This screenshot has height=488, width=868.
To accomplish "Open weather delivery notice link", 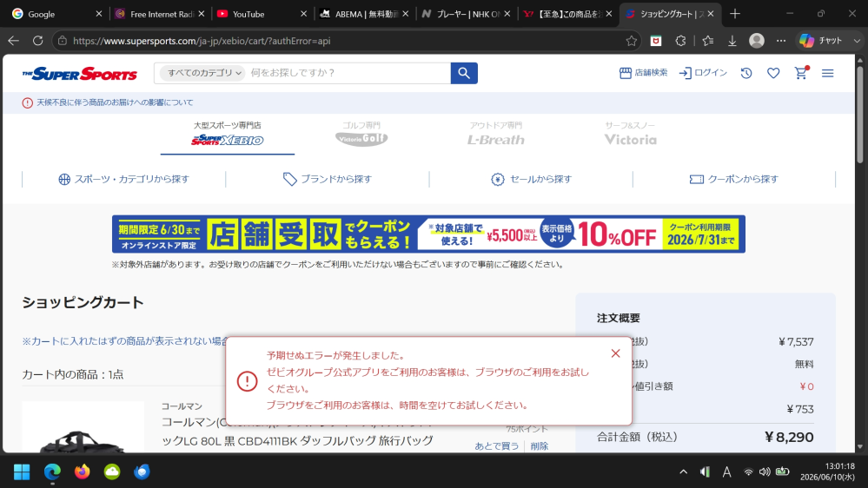I will click(115, 102).
